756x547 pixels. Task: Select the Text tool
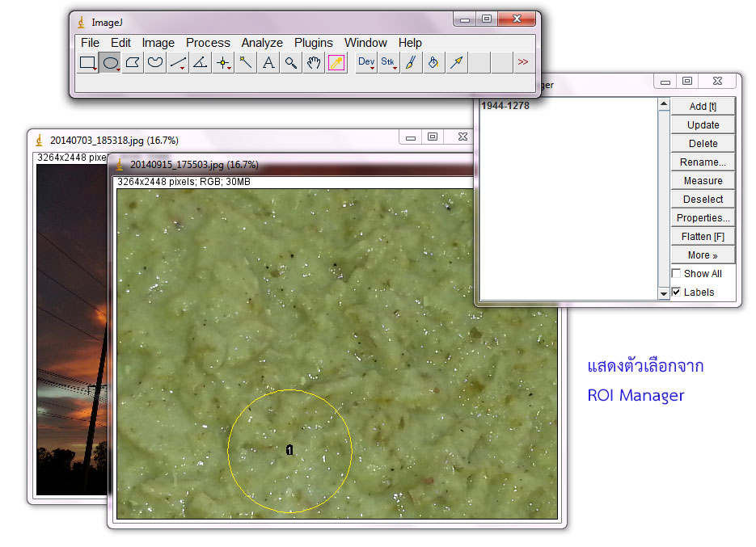click(268, 62)
